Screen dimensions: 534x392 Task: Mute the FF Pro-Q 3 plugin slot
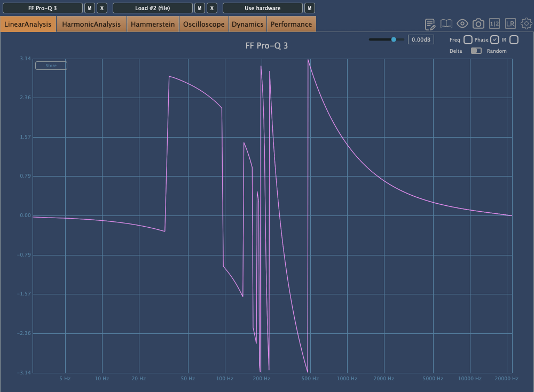90,8
